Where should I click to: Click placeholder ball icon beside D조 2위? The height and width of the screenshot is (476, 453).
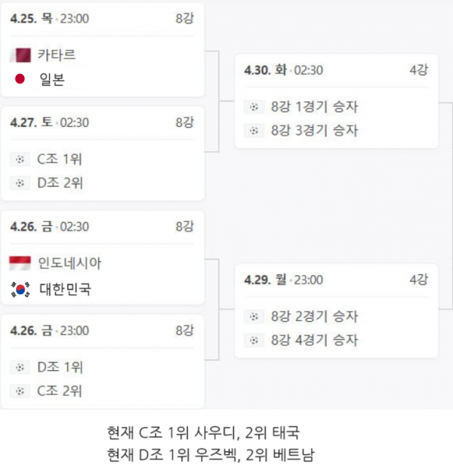[20, 183]
